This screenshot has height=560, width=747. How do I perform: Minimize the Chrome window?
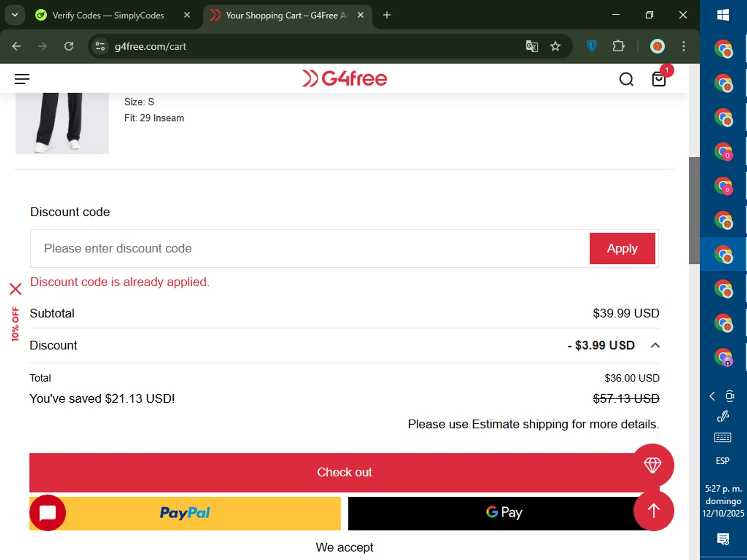click(x=616, y=15)
